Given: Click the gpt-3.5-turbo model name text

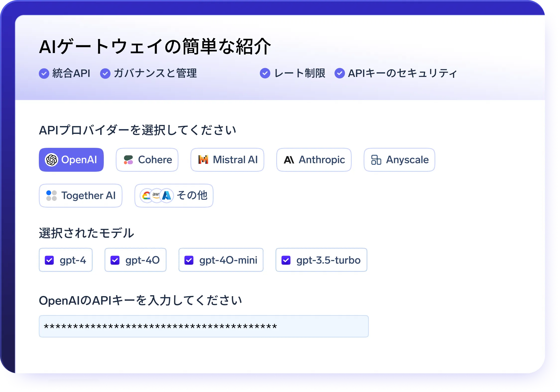Looking at the screenshot, I should pos(329,260).
